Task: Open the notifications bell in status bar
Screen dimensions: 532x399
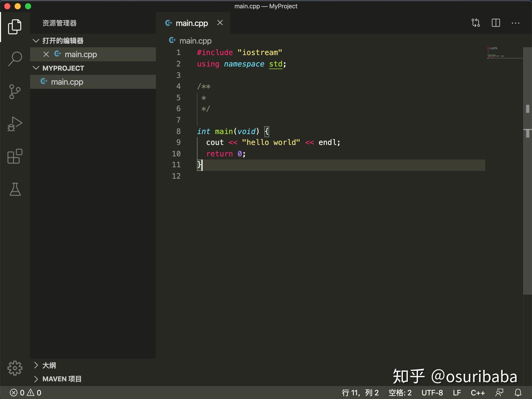Action: [518, 393]
